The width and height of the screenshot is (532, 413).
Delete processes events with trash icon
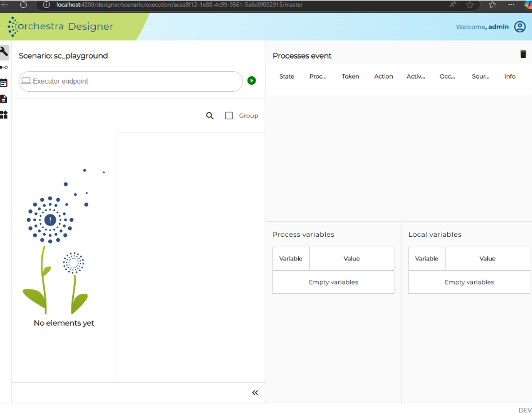pyautogui.click(x=523, y=54)
